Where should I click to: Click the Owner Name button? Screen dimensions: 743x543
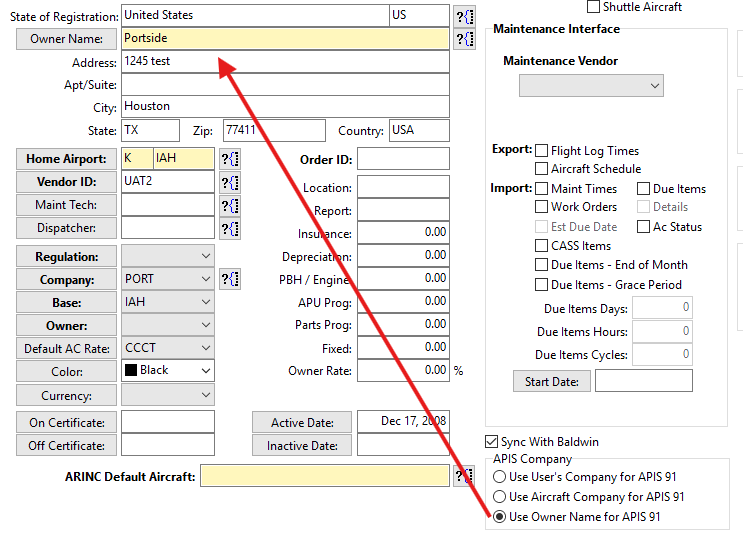click(65, 39)
